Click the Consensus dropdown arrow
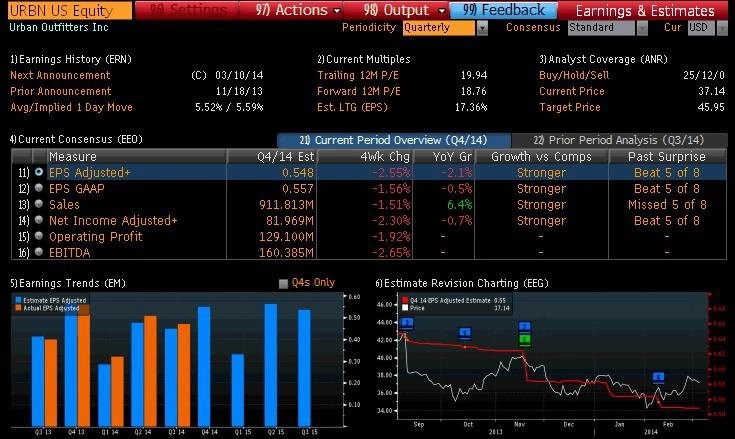This screenshot has height=439, width=735. (x=642, y=28)
